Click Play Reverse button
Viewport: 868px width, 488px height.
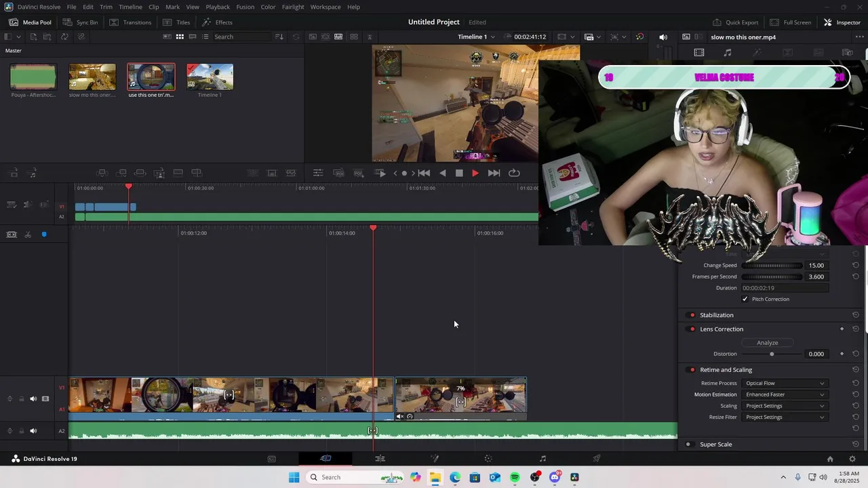(442, 173)
